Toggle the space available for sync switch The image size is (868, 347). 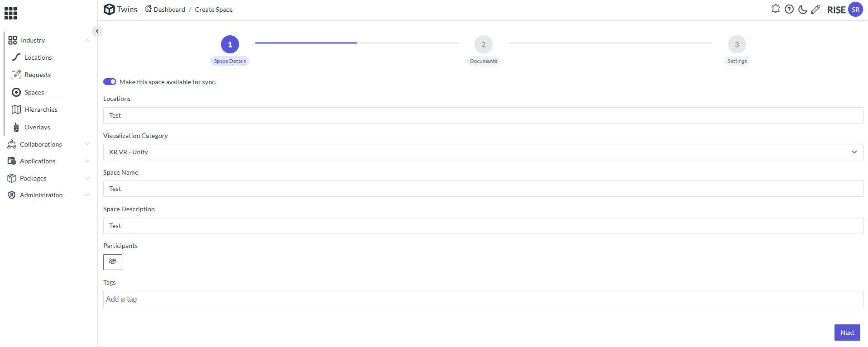click(x=110, y=82)
